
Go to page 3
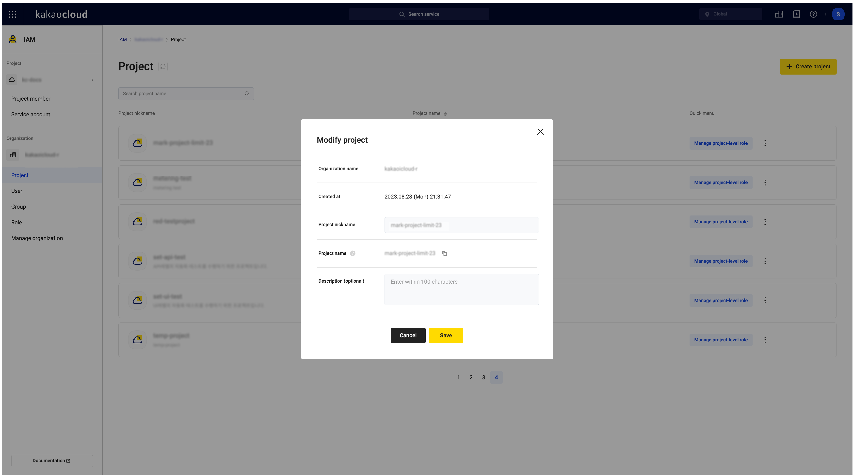pyautogui.click(x=483, y=377)
